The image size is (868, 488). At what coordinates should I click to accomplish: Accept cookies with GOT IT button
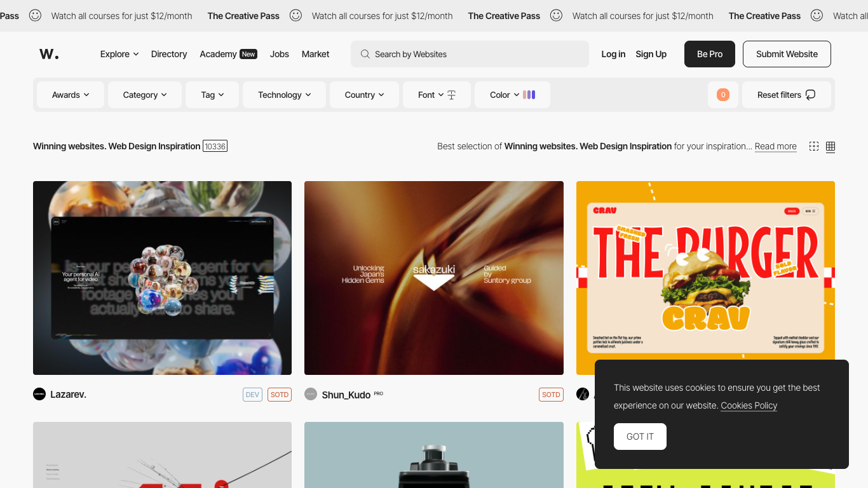[640, 437]
